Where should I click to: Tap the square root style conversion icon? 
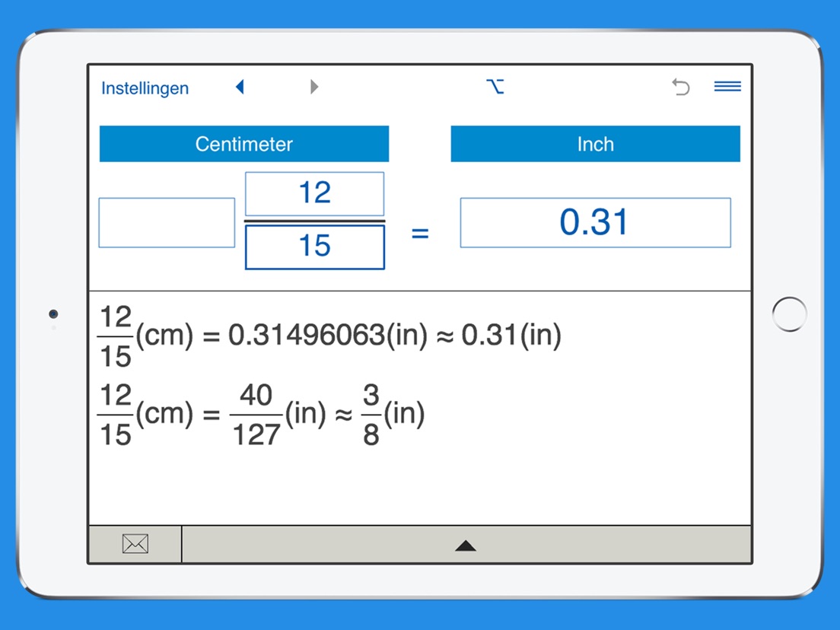click(496, 87)
